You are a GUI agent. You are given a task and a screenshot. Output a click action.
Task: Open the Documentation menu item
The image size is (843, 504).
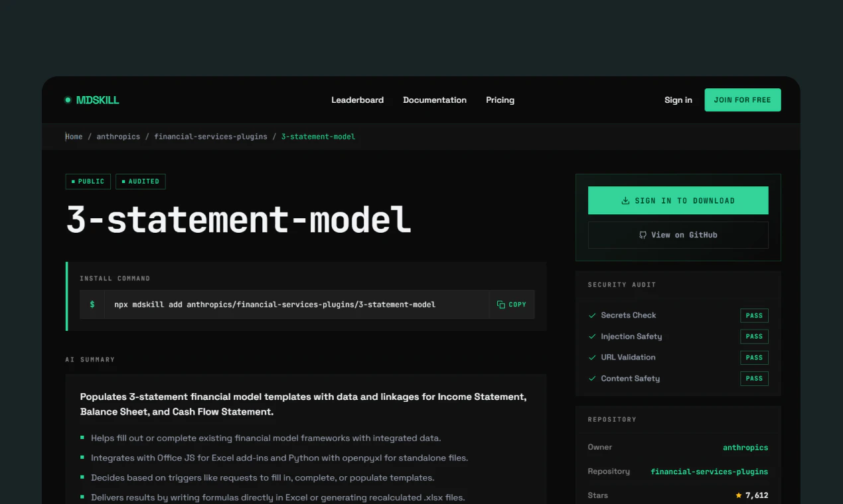[435, 100]
